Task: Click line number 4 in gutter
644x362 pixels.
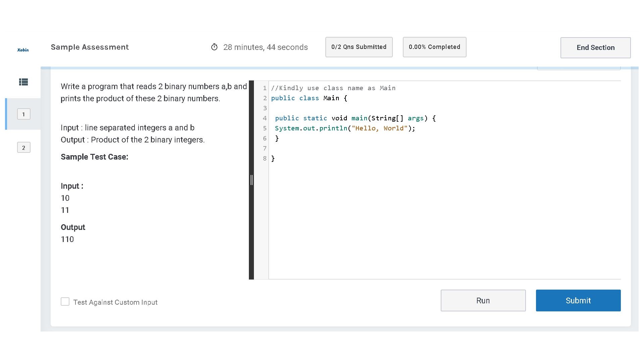Action: pos(265,118)
